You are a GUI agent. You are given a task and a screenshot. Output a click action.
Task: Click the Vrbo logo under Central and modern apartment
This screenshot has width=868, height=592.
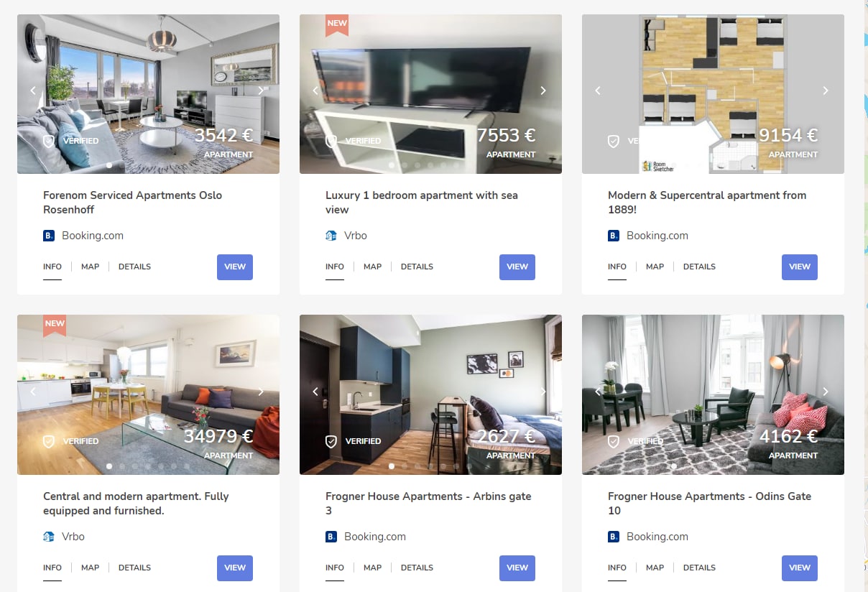click(x=49, y=537)
